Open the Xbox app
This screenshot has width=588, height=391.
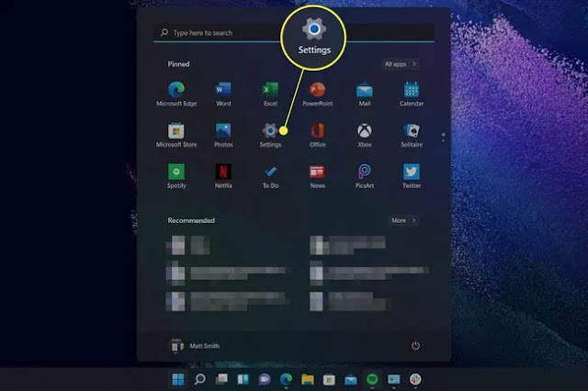(365, 135)
